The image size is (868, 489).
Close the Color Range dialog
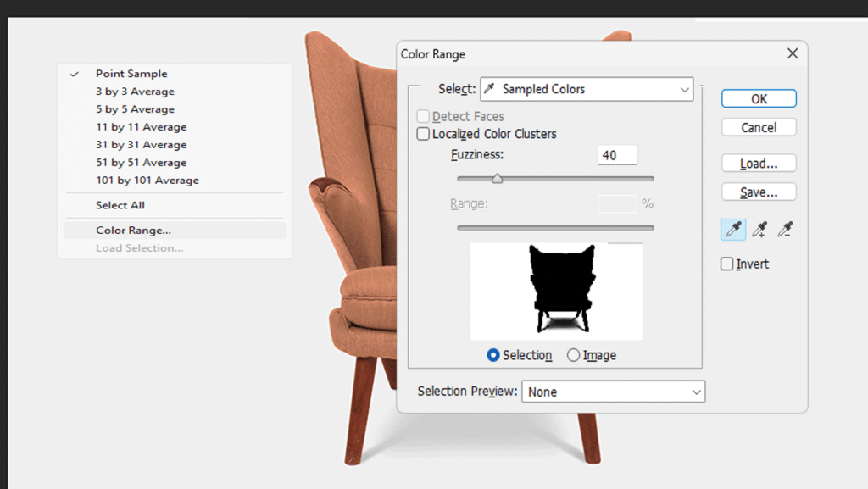point(793,53)
